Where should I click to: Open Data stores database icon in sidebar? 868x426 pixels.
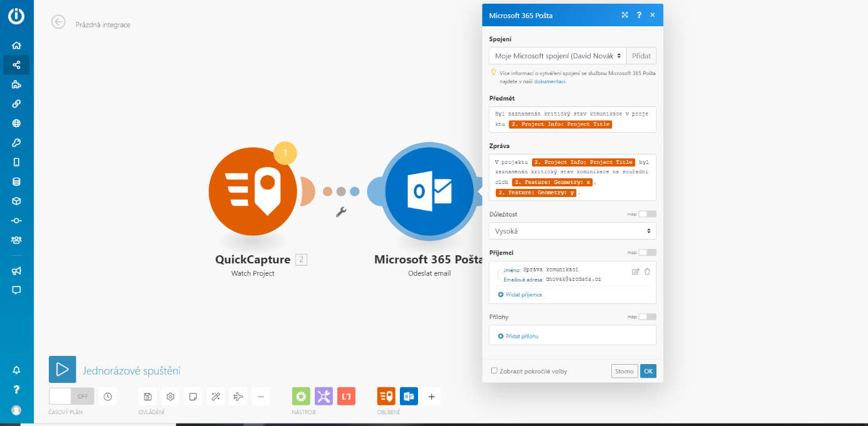click(16, 181)
